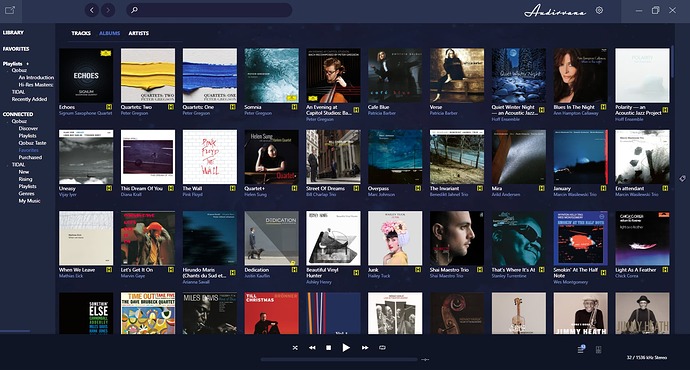Open artist link Diana Krall
690x370 pixels.
132,194
